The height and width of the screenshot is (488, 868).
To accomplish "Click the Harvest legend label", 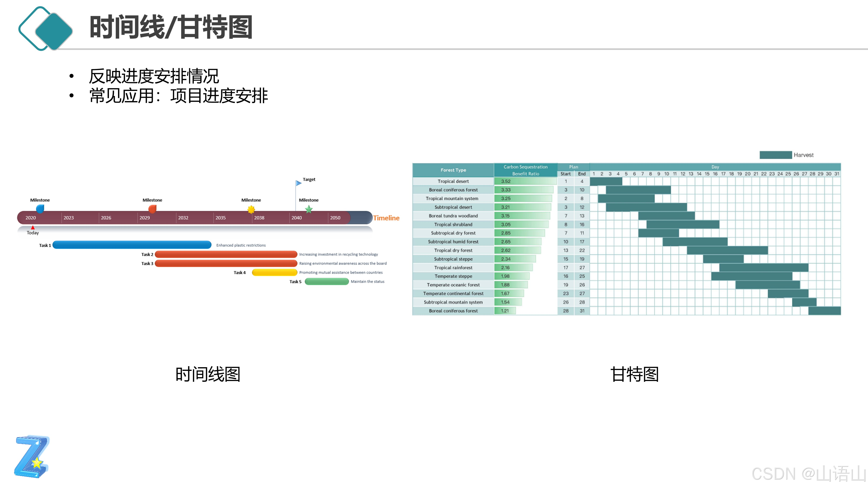I will tap(803, 155).
